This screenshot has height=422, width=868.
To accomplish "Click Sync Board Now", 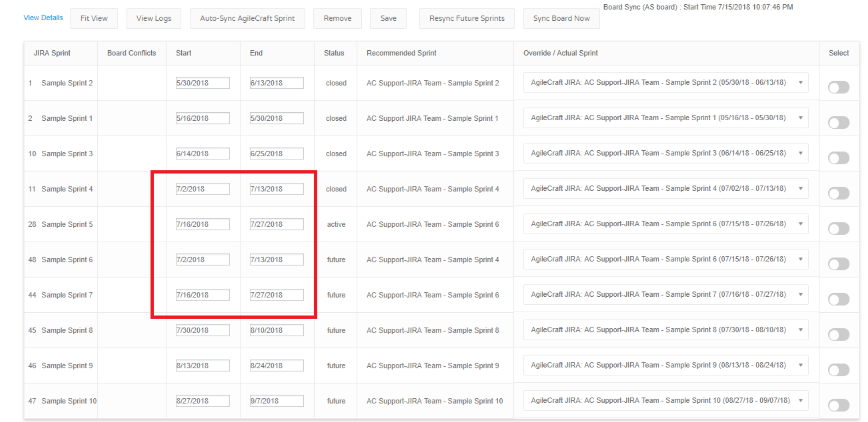I will (561, 18).
